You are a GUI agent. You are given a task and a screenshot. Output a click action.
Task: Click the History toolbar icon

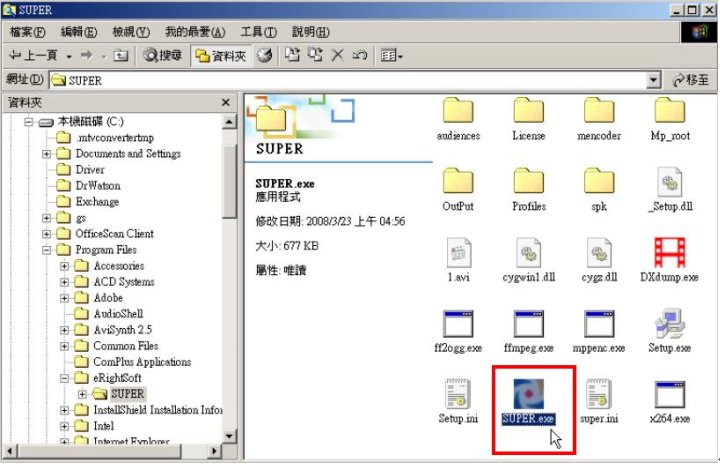click(264, 56)
